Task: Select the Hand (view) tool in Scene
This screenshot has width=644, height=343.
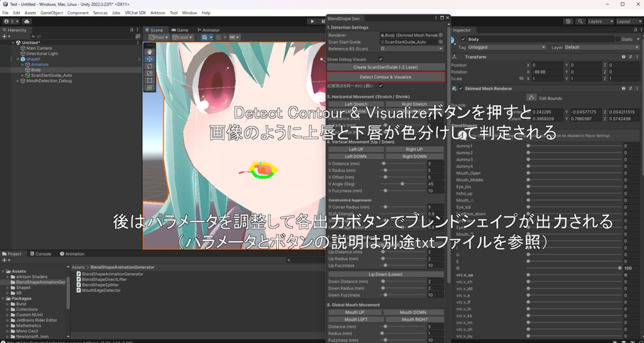Action: [150, 52]
